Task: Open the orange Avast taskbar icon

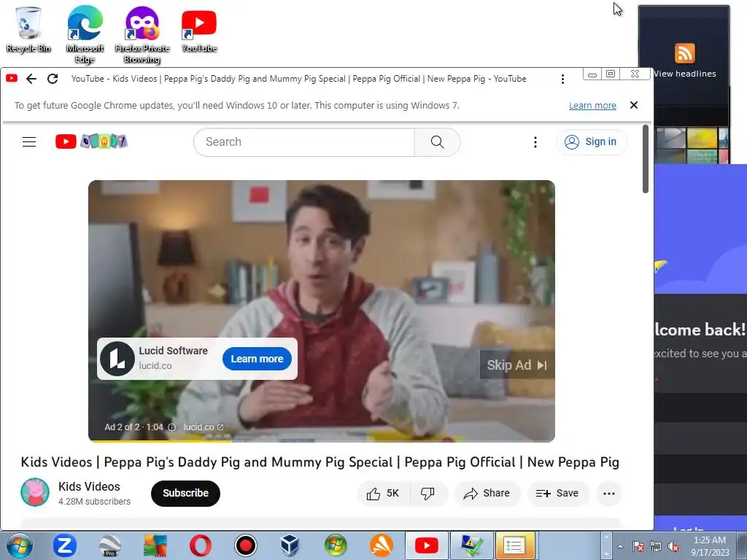Action: coord(382,545)
